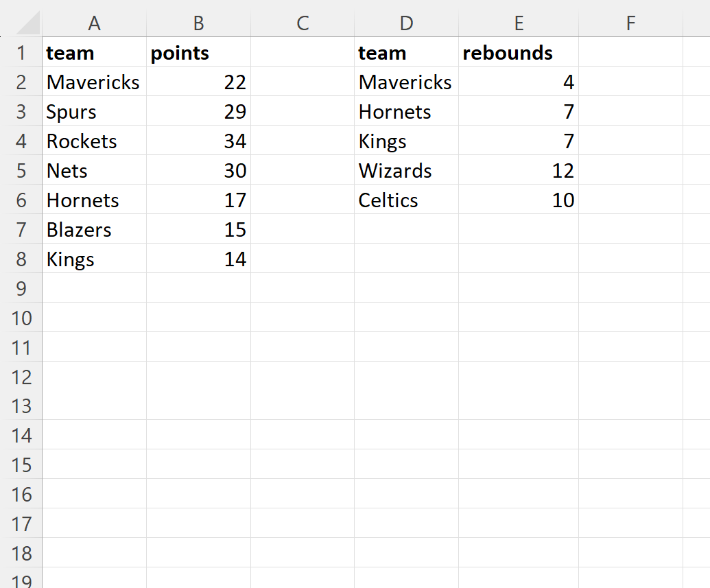Viewport: 710px width, 588px height.
Task: Select column F header
Action: (x=630, y=23)
